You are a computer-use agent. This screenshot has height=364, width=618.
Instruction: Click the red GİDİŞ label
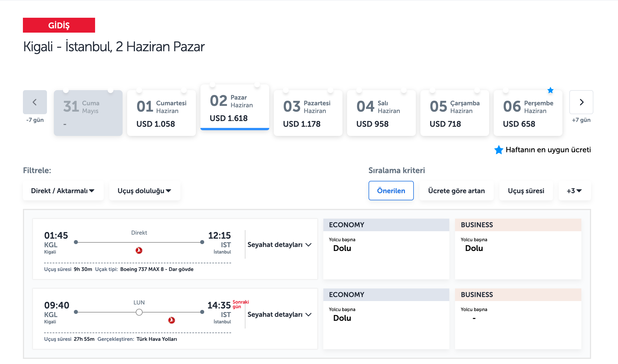pyautogui.click(x=59, y=25)
